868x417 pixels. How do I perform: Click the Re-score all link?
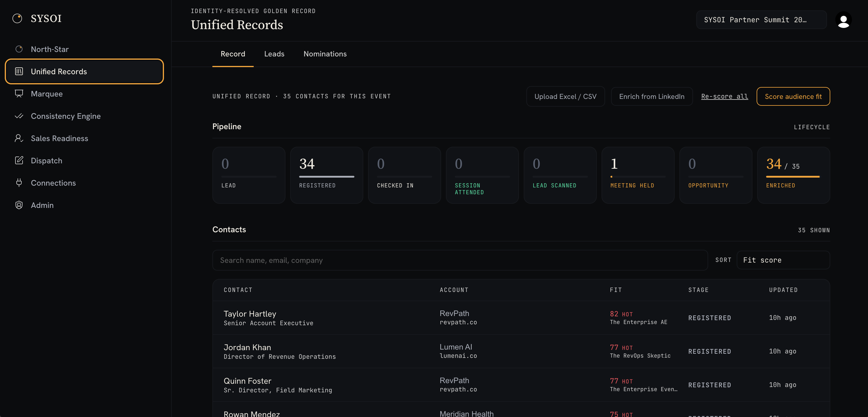[724, 96]
